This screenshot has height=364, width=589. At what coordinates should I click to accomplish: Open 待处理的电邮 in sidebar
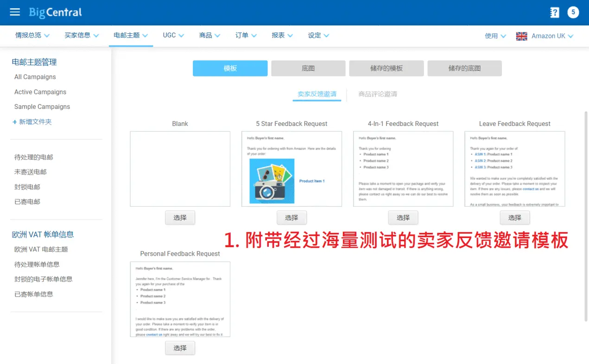pyautogui.click(x=34, y=157)
